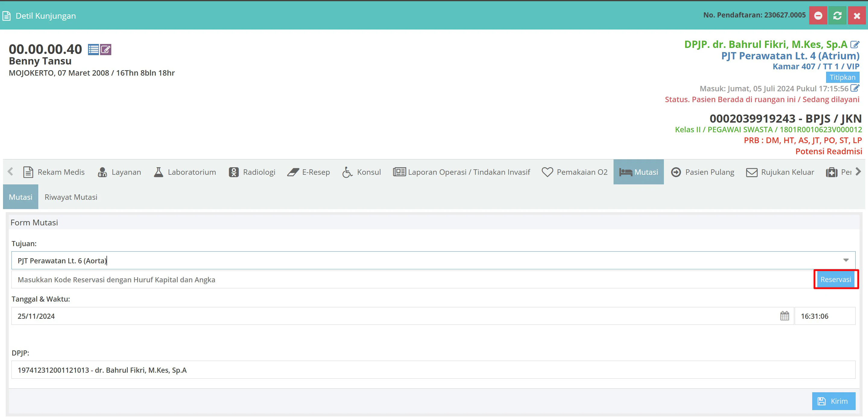Open the Pasien Pulang tab
This screenshot has width=868, height=420.
702,172
